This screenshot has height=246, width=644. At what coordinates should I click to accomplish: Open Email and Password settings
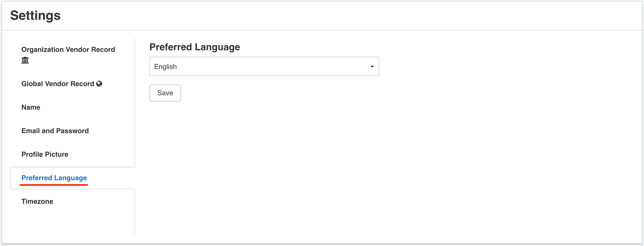click(55, 131)
